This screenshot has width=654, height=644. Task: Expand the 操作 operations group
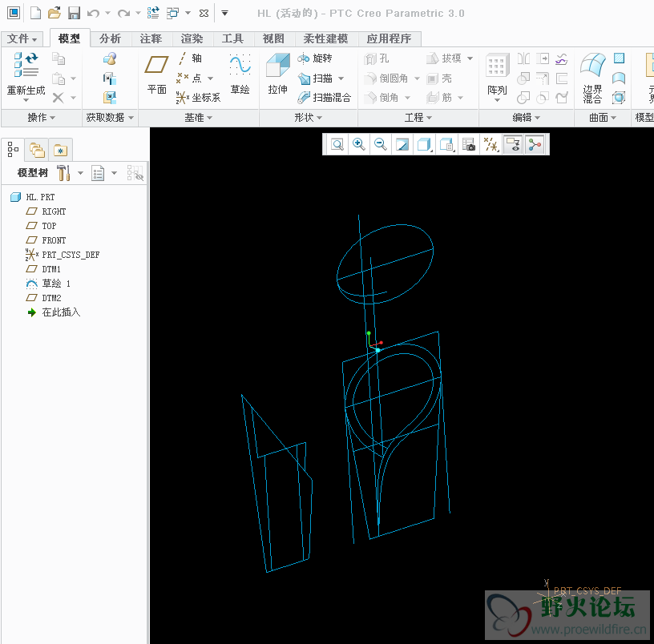tap(42, 118)
